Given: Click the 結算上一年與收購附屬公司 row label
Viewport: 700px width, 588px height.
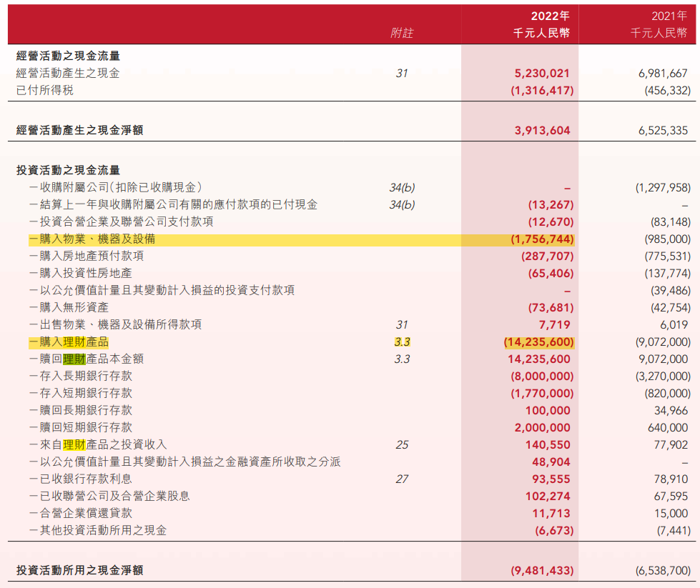Looking at the screenshot, I should tap(174, 204).
